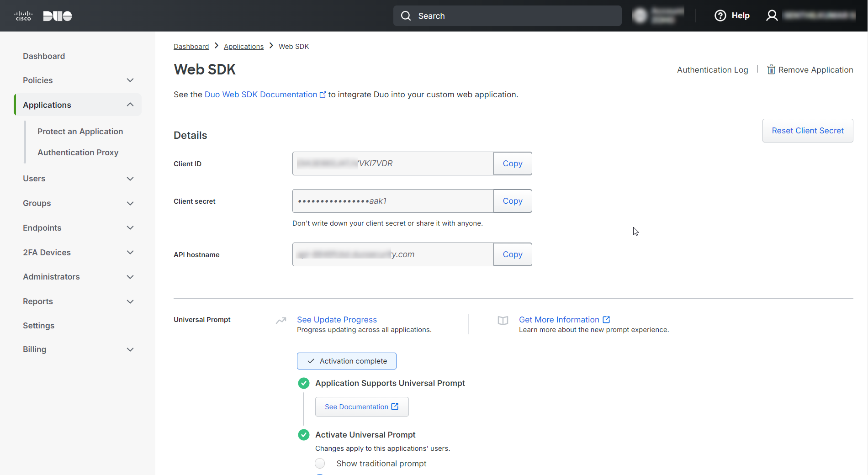Click the Remove Application trash icon
The width and height of the screenshot is (868, 475).
(x=771, y=70)
